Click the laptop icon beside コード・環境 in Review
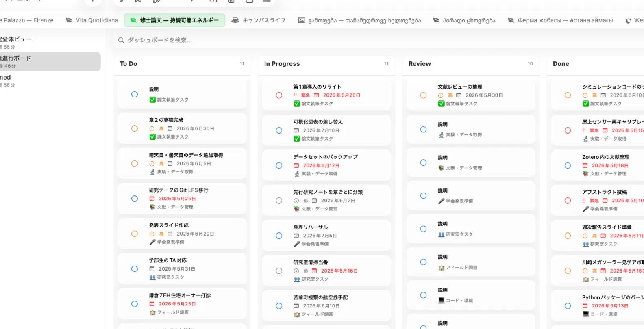The height and width of the screenshot is (329, 644). (441, 301)
